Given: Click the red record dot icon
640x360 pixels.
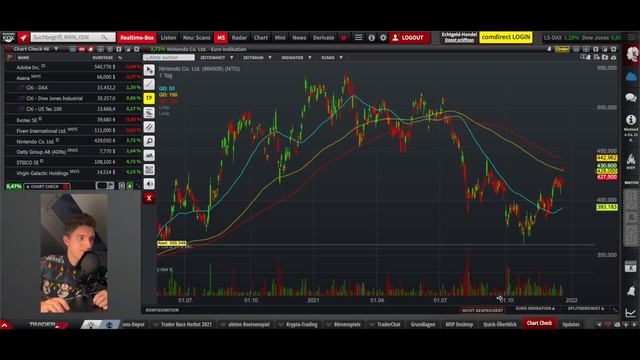Looking at the screenshot, I should pos(344,38).
